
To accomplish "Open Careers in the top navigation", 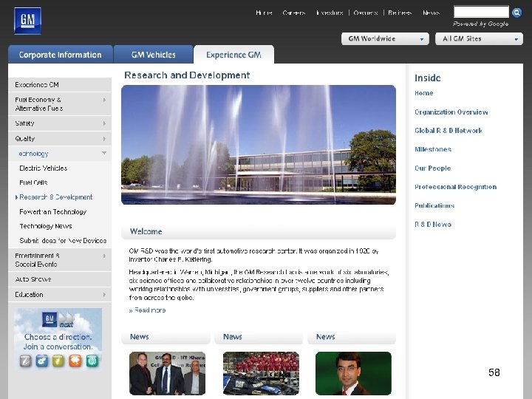I will point(294,13).
